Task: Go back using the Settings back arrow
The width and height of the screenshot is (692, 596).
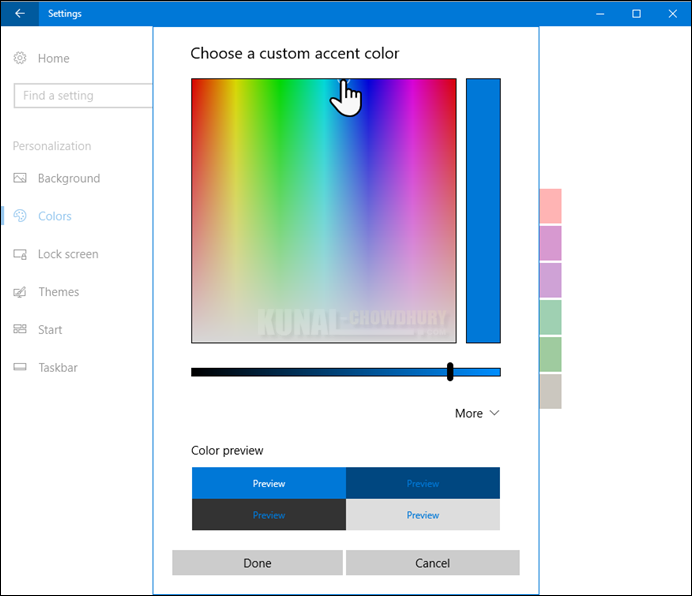Action: (19, 14)
